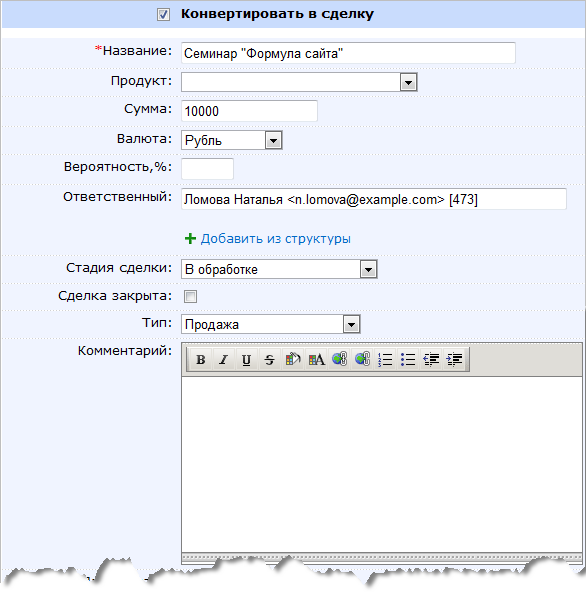Open text color picker icon
This screenshot has height=599, width=586.
pyautogui.click(x=316, y=359)
